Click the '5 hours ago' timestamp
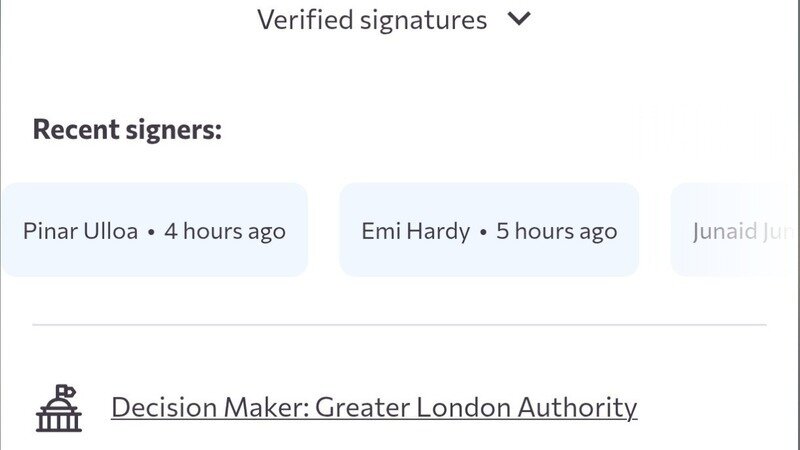The image size is (800, 450). coord(557,231)
